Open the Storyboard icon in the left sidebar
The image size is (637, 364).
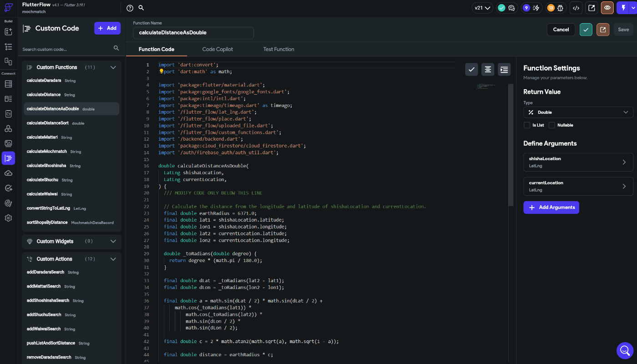tap(8, 61)
